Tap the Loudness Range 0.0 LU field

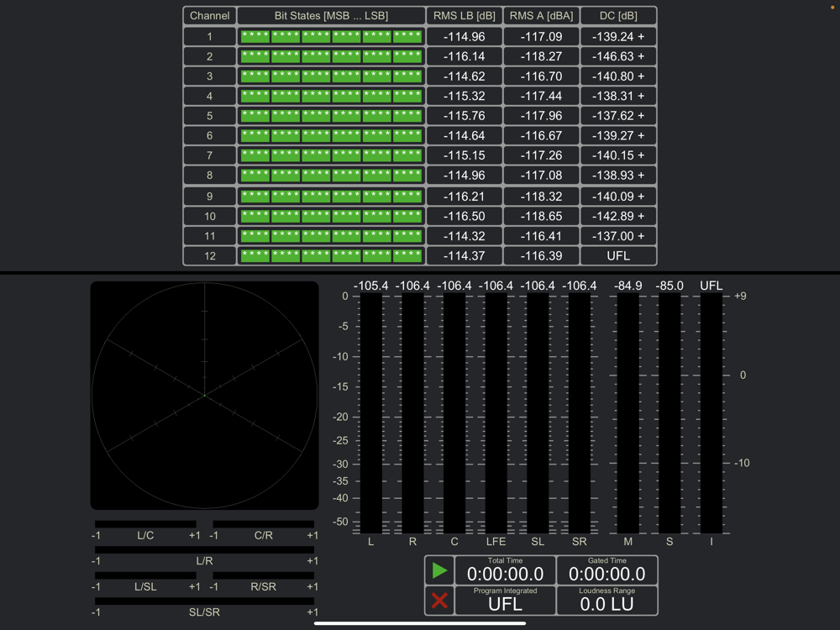coord(606,601)
